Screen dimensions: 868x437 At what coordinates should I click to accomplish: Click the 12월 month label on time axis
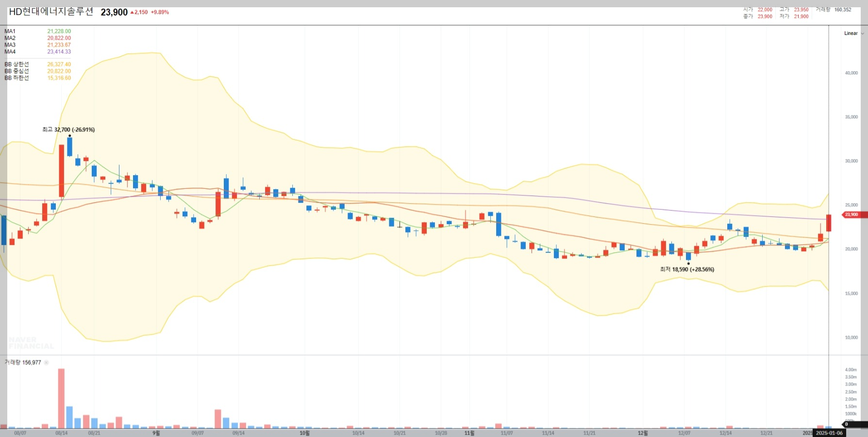(643, 433)
